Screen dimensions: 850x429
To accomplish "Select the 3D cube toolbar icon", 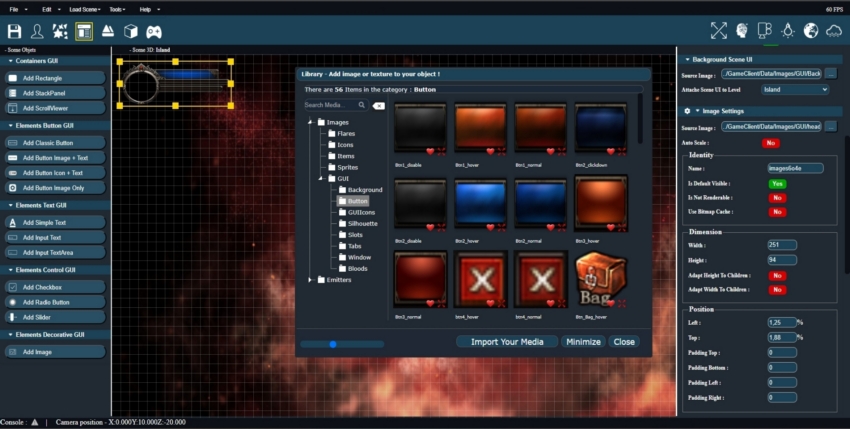I will tap(131, 31).
